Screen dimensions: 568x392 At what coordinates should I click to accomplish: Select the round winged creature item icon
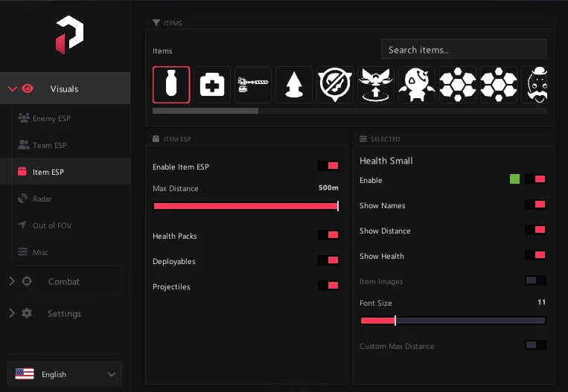tap(417, 85)
